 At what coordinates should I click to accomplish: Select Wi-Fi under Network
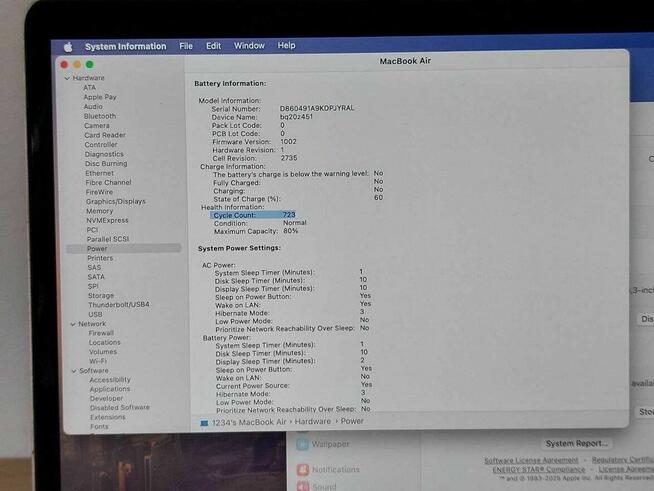(98, 361)
